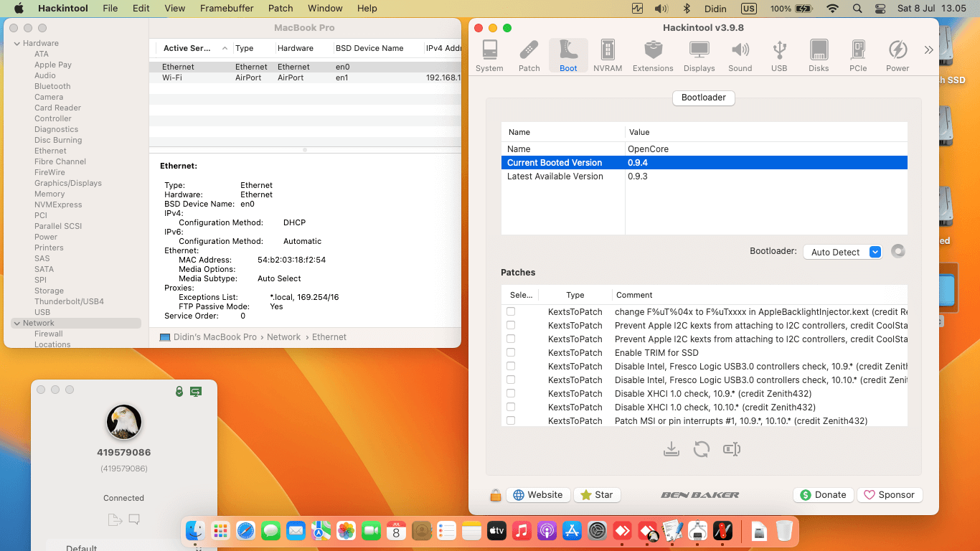Click the download icon below patches list
This screenshot has width=980, height=551.
671,449
